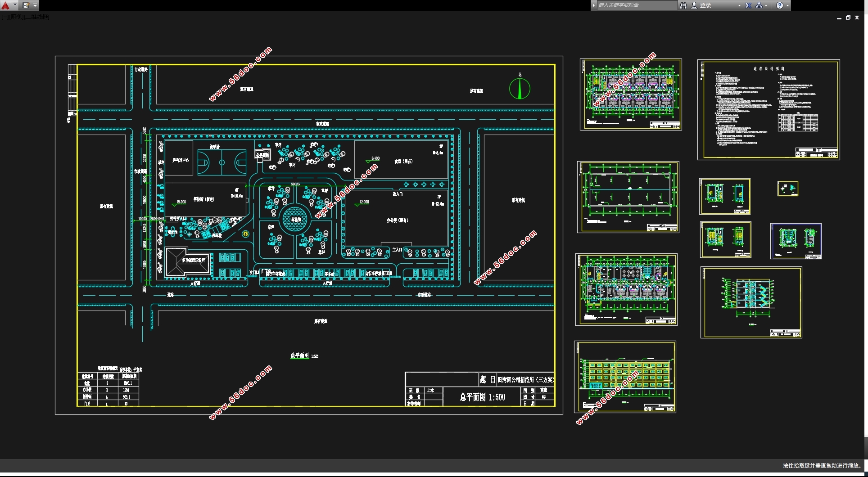Open help with the question mark icon
This screenshot has height=477, width=868.
[780, 5]
